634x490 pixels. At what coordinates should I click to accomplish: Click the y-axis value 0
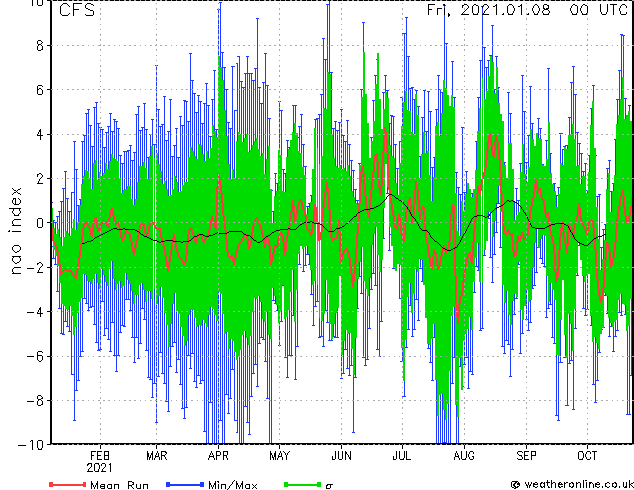(40, 223)
